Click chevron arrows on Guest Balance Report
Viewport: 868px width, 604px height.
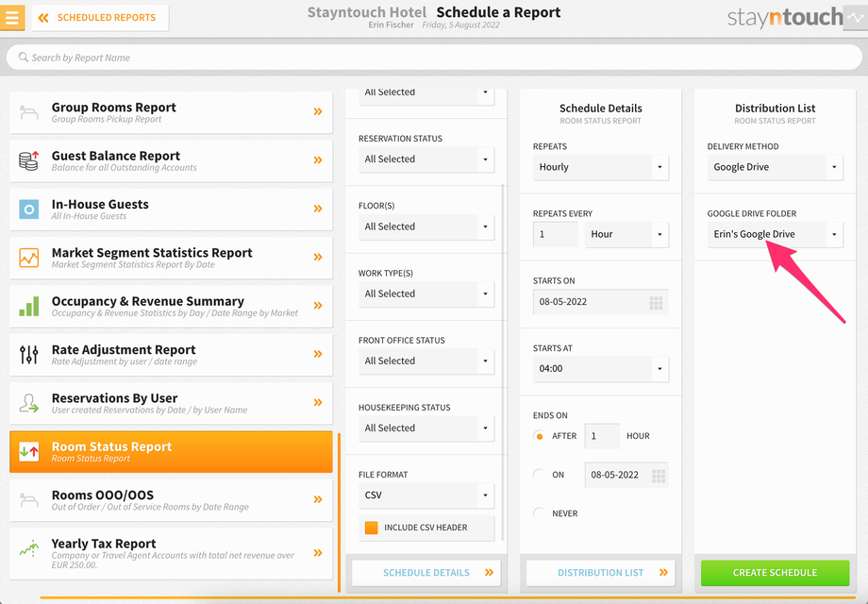(318, 160)
